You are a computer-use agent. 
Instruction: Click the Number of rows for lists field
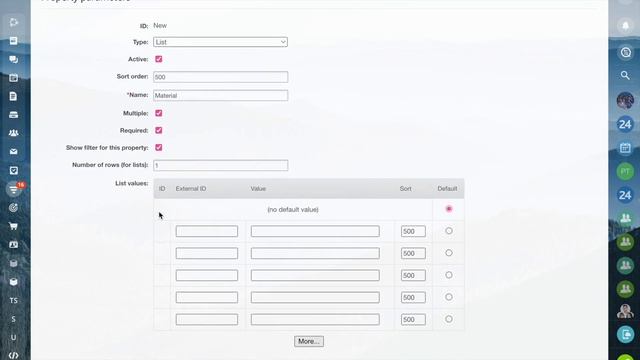(x=221, y=165)
